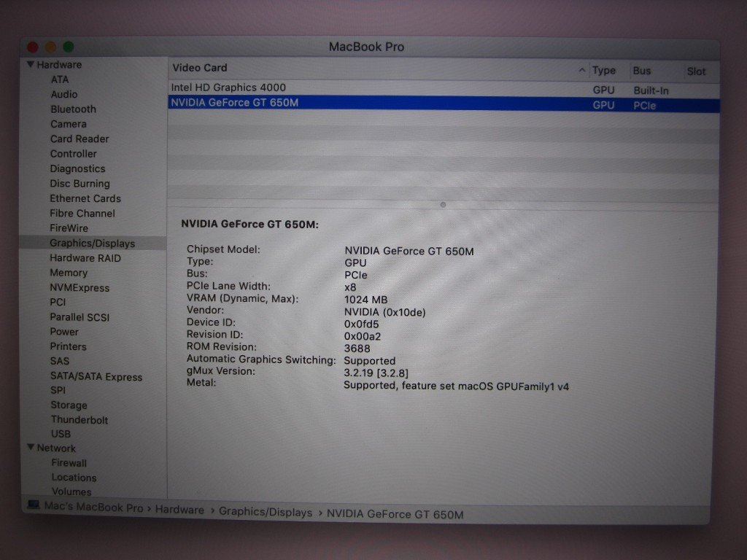Click the Metal feature set value
747x560 pixels.
(x=457, y=386)
